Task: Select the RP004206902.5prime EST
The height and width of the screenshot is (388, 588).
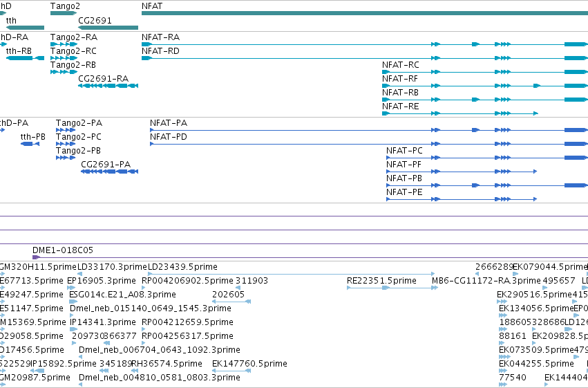Action: pyautogui.click(x=144, y=288)
